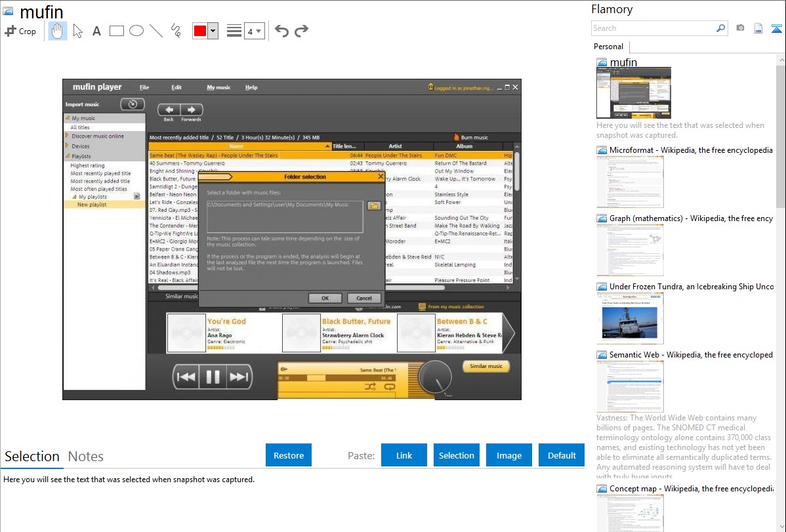Image resolution: width=786 pixels, height=532 pixels.
Task: Open the mufin snapshot thumbnail
Action: click(x=634, y=93)
